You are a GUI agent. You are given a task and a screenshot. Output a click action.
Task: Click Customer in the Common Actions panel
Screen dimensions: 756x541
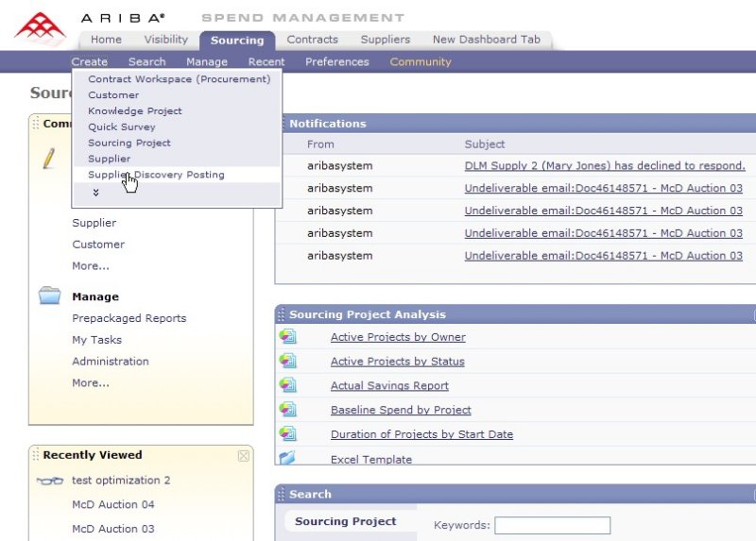[98, 245]
